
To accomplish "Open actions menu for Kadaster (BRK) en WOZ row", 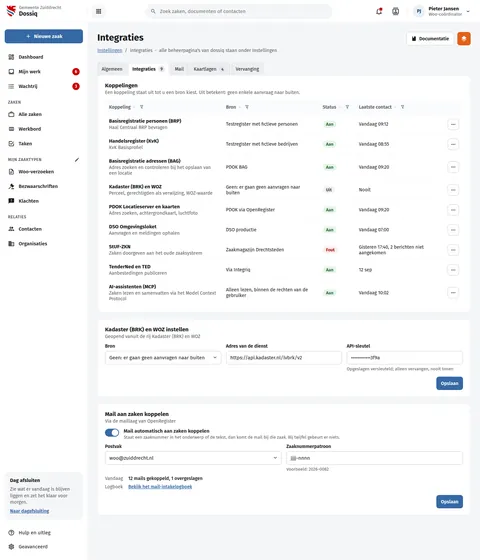I will pos(453,190).
